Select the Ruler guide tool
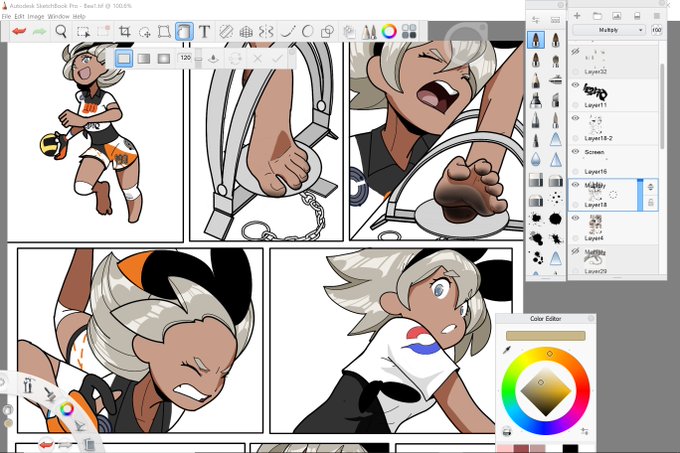 [x=226, y=31]
